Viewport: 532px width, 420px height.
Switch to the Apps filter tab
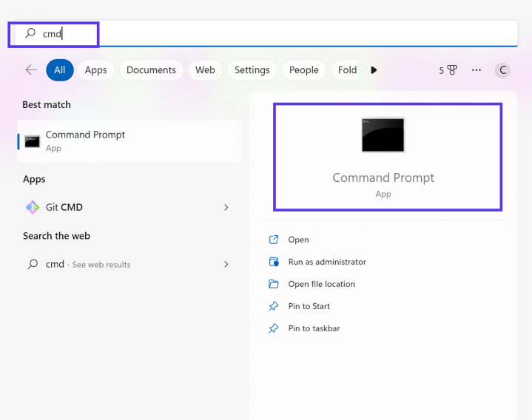(95, 70)
